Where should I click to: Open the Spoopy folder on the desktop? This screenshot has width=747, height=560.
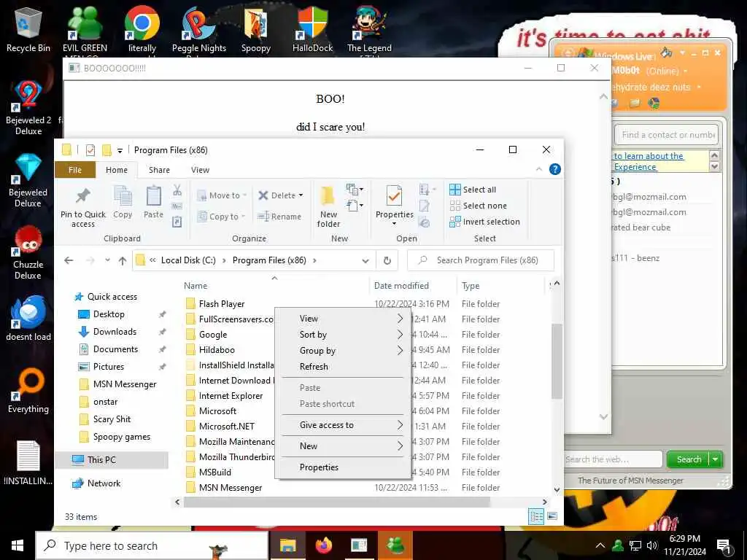click(x=256, y=29)
